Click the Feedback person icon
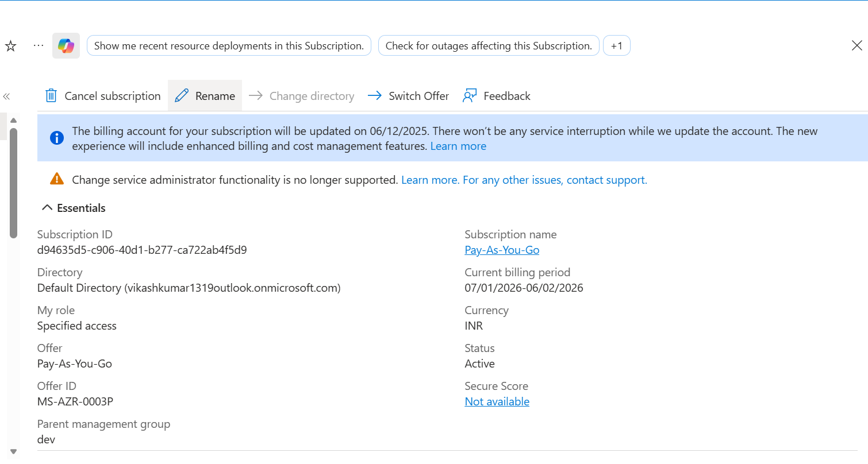 [470, 95]
